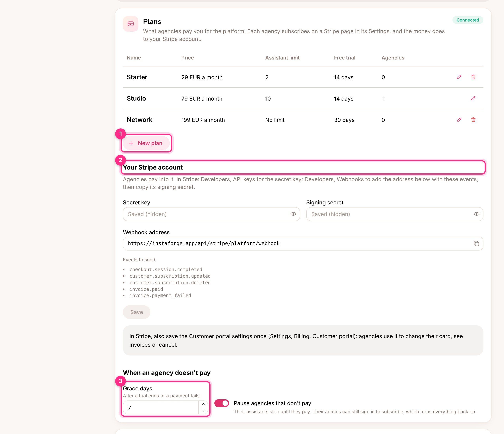Click the Assistant limit column header
Screen dimensions: 504x434
282,58
